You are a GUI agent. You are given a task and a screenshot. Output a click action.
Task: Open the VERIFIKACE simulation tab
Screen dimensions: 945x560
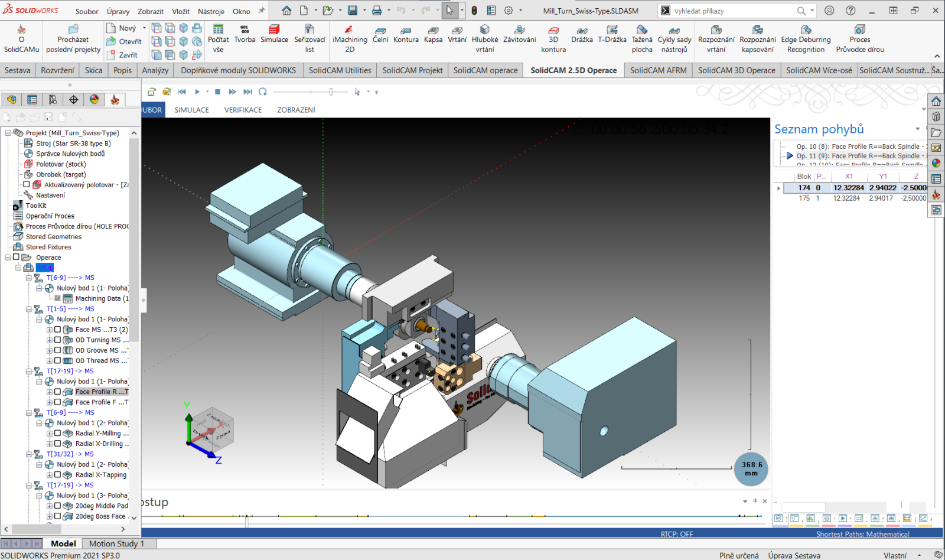click(243, 110)
